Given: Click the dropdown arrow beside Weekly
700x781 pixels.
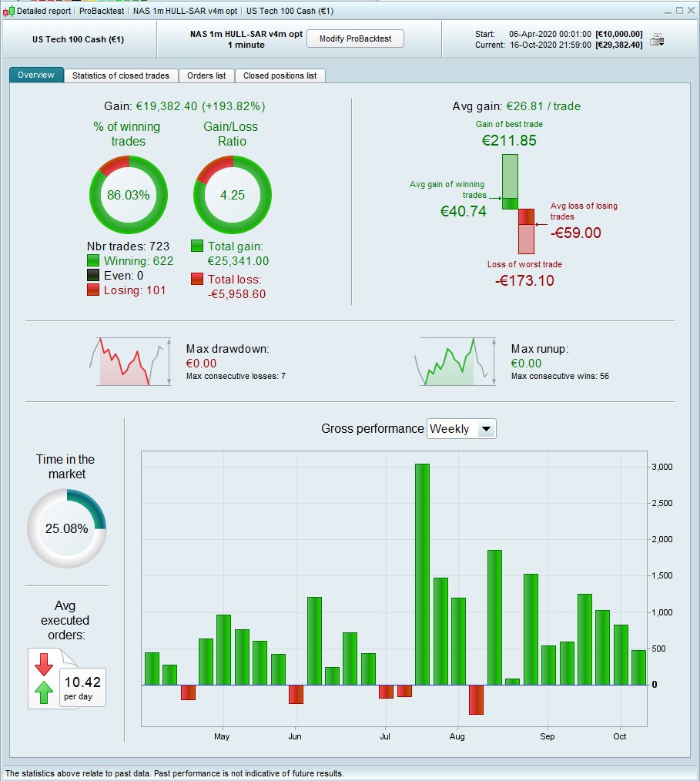Looking at the screenshot, I should 487,429.
